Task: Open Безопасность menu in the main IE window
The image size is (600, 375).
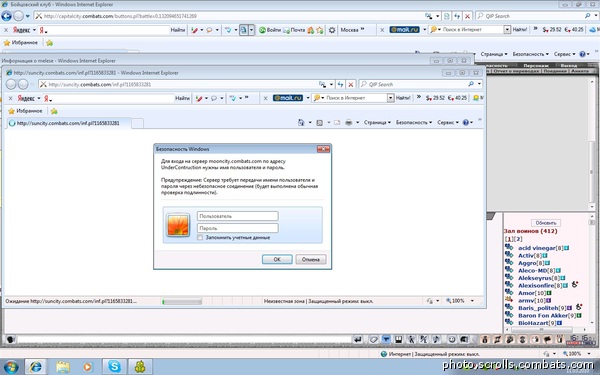Action: (x=530, y=54)
